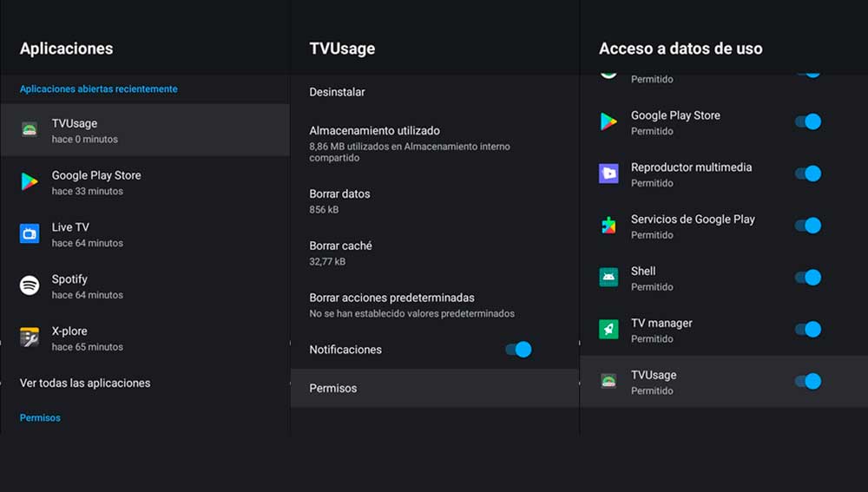Select Google Play Store hace 33 minutos row
This screenshot has height=492, width=868.
coord(145,182)
